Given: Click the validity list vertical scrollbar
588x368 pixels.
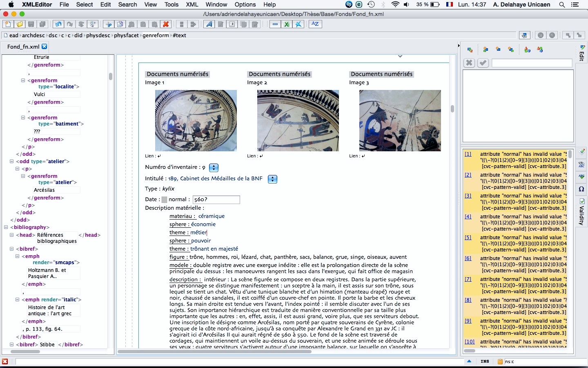Looking at the screenshot, I should pos(570,154).
